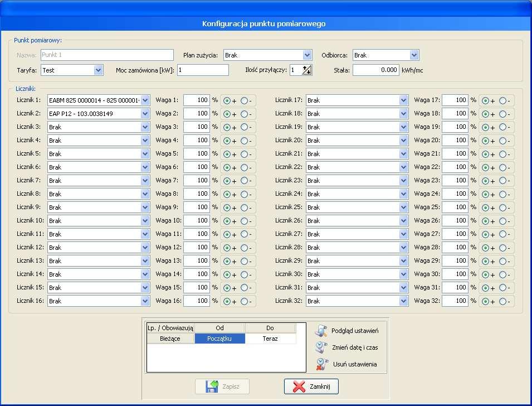Expand the Licznik 21 dropdown
This screenshot has width=532, height=406.
coord(403,153)
